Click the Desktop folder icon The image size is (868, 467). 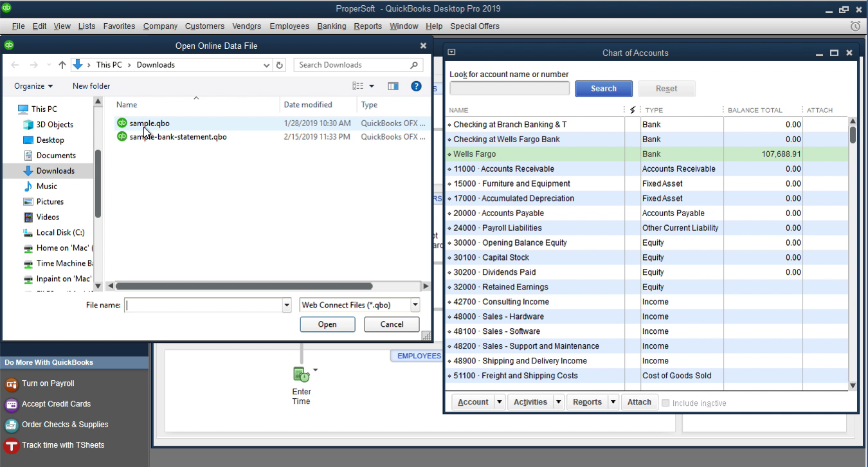point(28,140)
